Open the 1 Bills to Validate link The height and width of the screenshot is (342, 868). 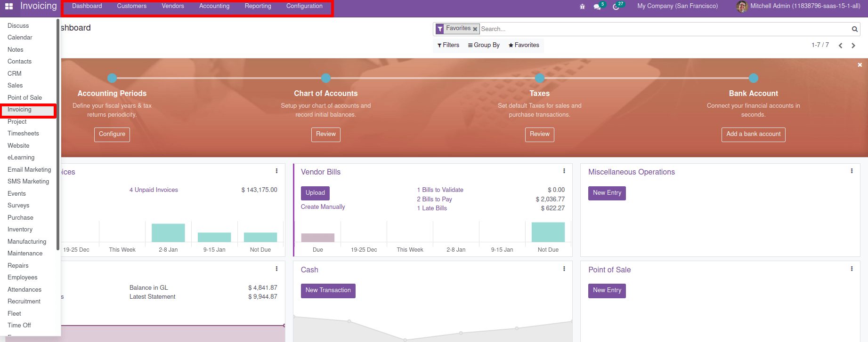pos(440,190)
